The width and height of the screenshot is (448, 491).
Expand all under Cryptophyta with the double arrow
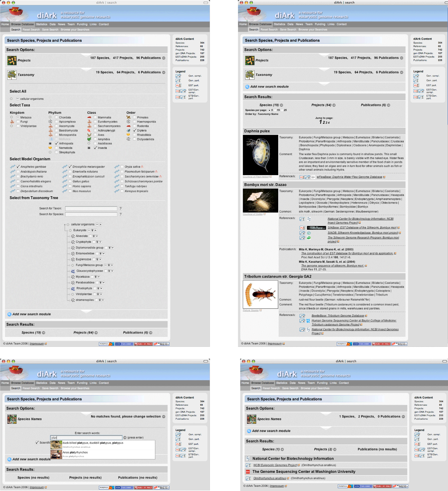(x=97, y=242)
